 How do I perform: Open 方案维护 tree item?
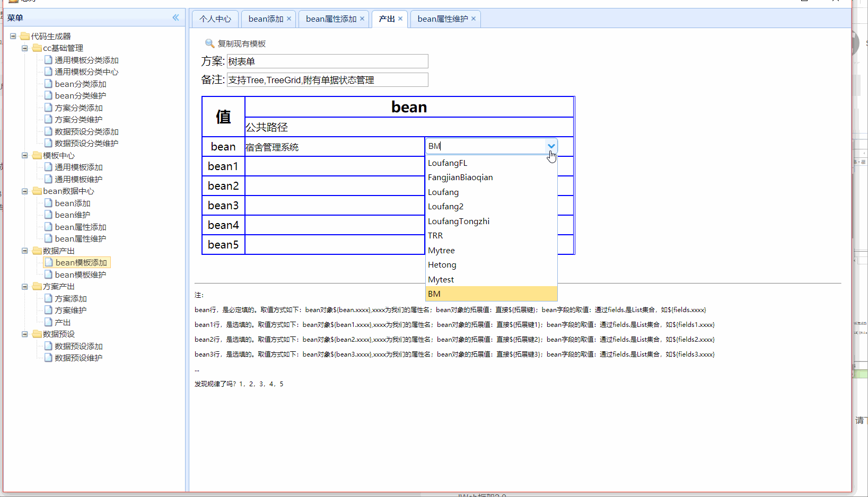(x=71, y=310)
